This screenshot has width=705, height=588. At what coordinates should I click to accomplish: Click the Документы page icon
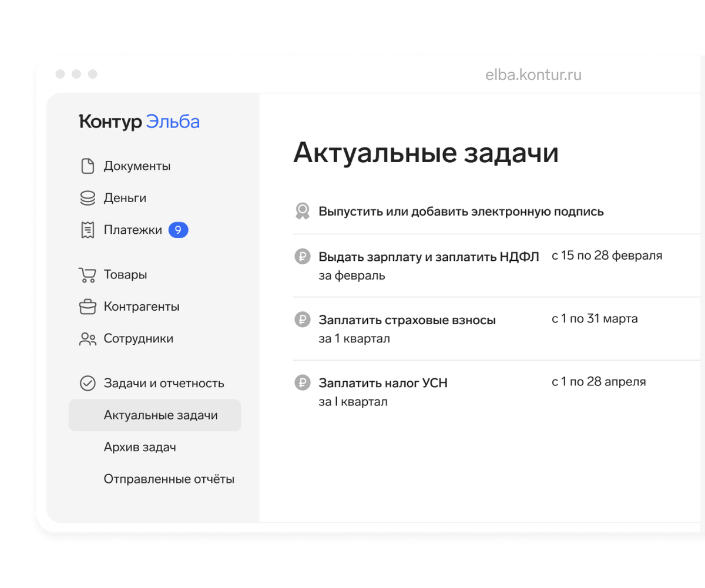[87, 166]
